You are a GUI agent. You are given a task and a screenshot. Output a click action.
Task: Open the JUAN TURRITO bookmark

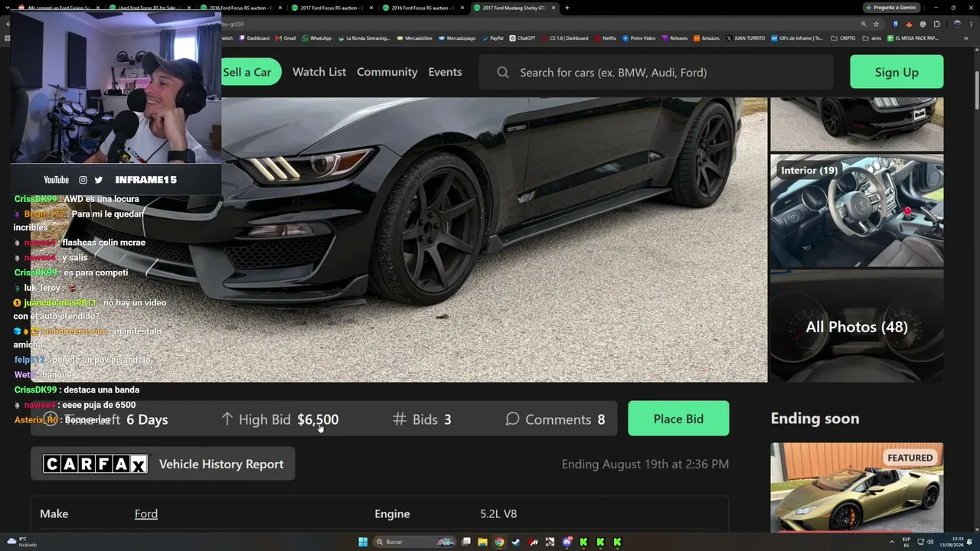tap(746, 38)
